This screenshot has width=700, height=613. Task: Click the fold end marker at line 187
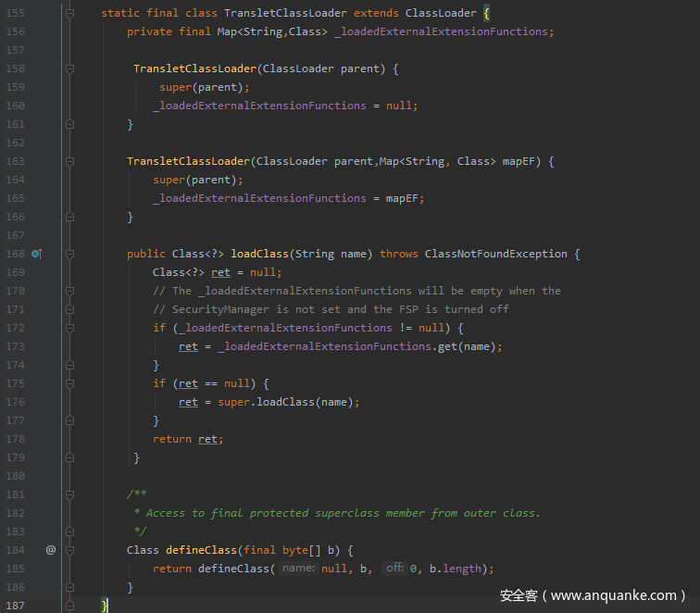pos(70,606)
